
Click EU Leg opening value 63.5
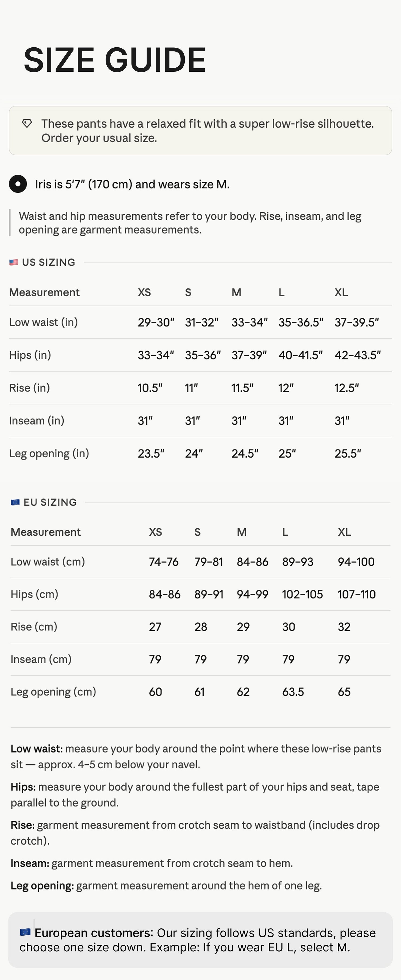[x=293, y=692]
